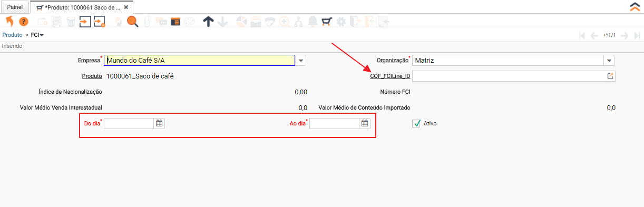This screenshot has height=207, width=644.
Task: Expand the Empresa dropdown arrow
Action: pyautogui.click(x=300, y=61)
